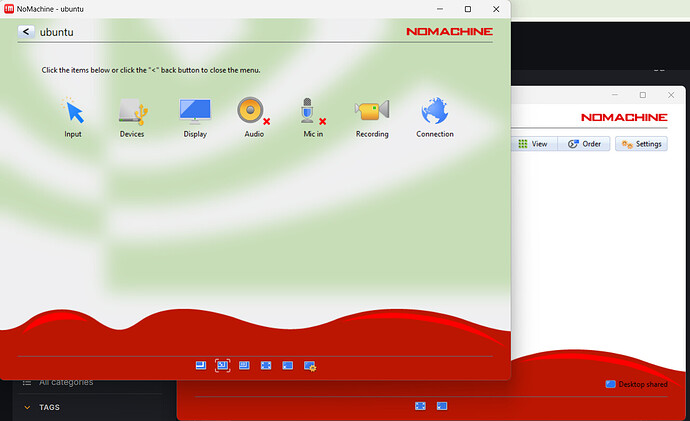Click the 'Click the items below' instruction text
690x421 pixels.
(151, 70)
